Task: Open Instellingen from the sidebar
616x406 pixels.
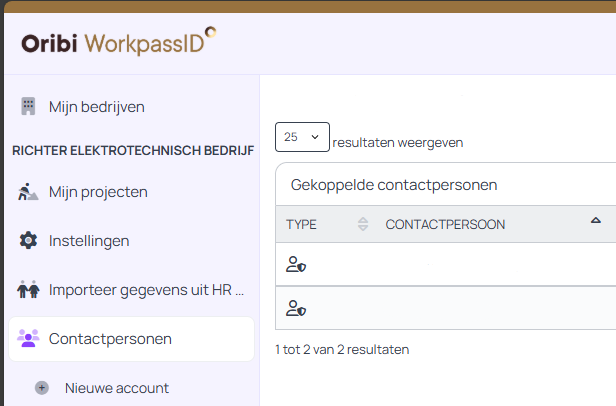Action: pyautogui.click(x=89, y=241)
